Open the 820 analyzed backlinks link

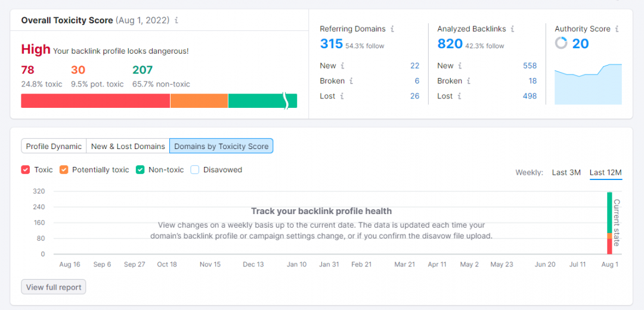[450, 44]
